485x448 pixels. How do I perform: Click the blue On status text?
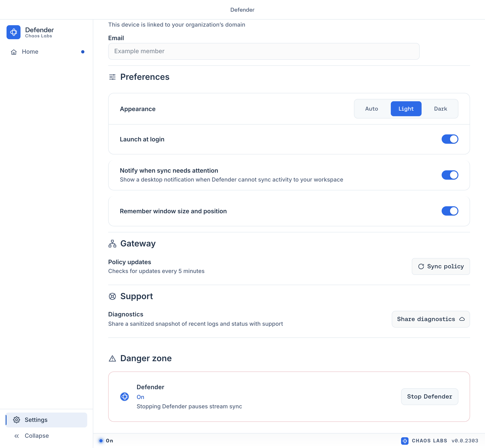[140, 397]
